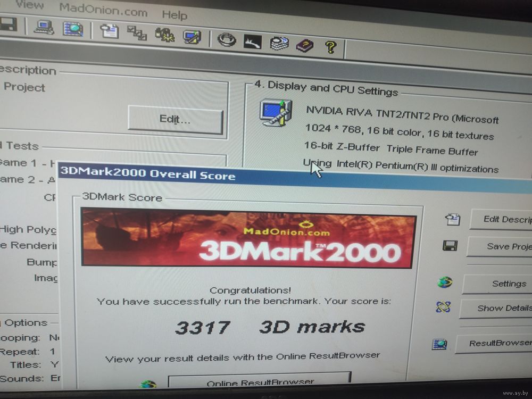The height and width of the screenshot is (399, 532).
Task: Click the yellow gears toolbar icon
Action: click(164, 35)
